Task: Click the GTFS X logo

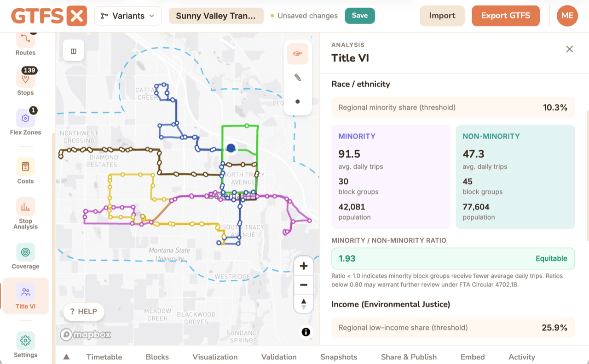Action: pyautogui.click(x=49, y=16)
